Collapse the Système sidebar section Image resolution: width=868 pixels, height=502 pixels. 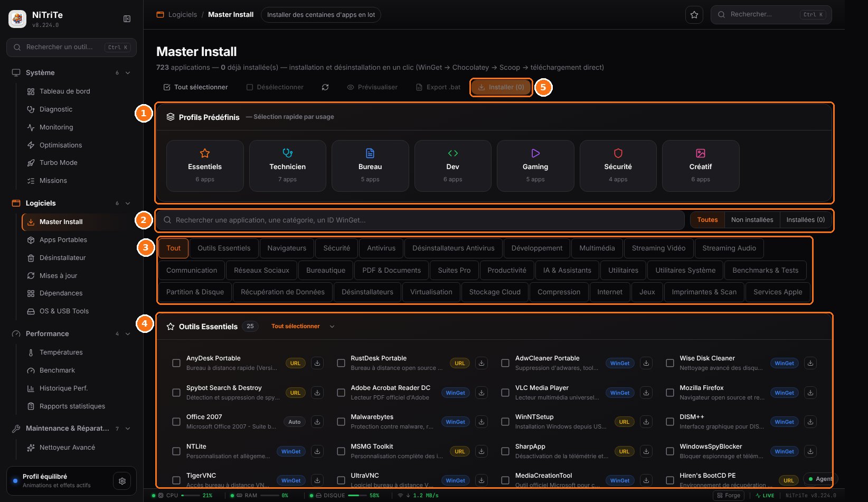[128, 73]
